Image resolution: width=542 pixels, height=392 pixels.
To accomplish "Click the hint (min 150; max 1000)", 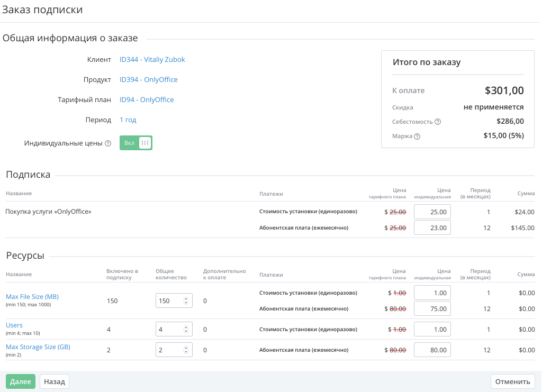I will [x=29, y=305].
